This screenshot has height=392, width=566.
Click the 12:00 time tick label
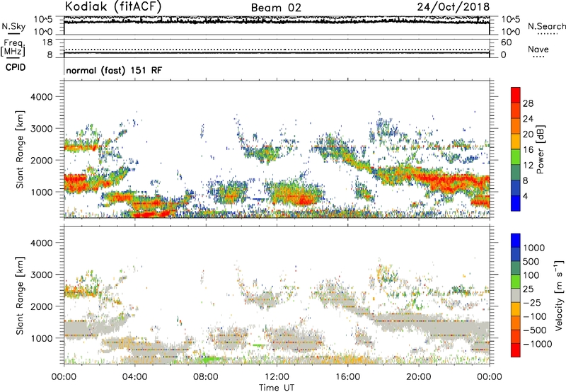pos(277,377)
